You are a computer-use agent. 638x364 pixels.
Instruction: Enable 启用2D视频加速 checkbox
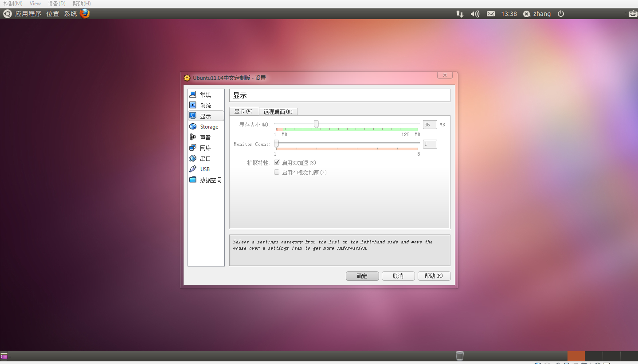click(x=277, y=172)
